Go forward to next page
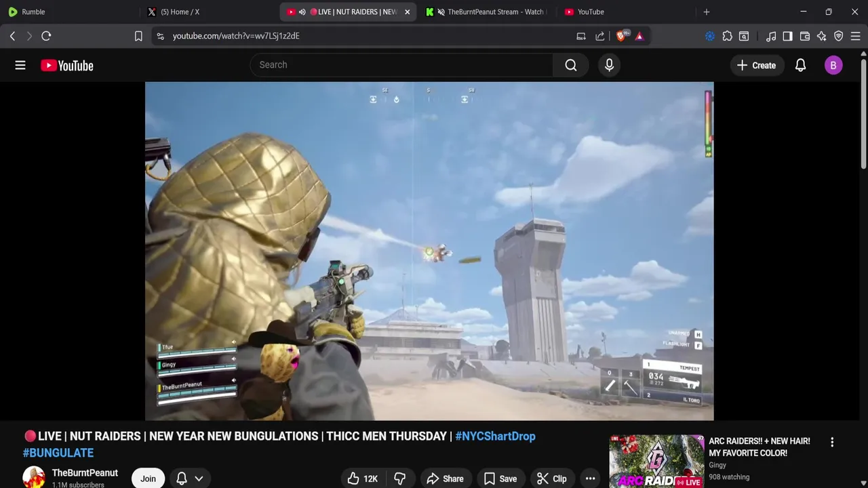868x488 pixels. (x=29, y=36)
